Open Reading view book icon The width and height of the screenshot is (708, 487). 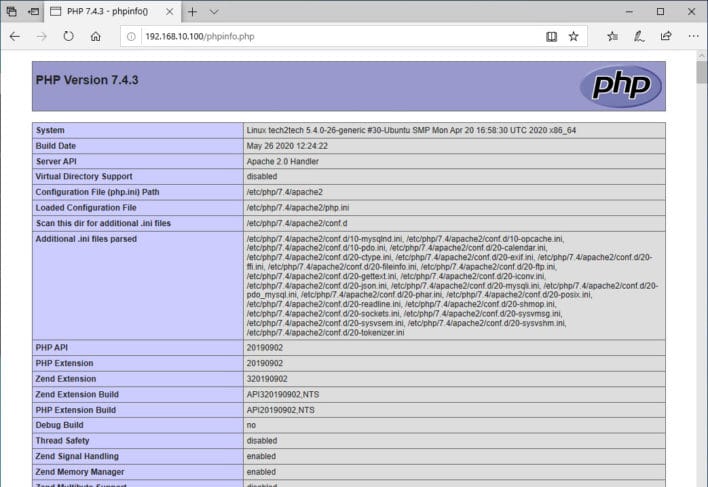pos(551,37)
